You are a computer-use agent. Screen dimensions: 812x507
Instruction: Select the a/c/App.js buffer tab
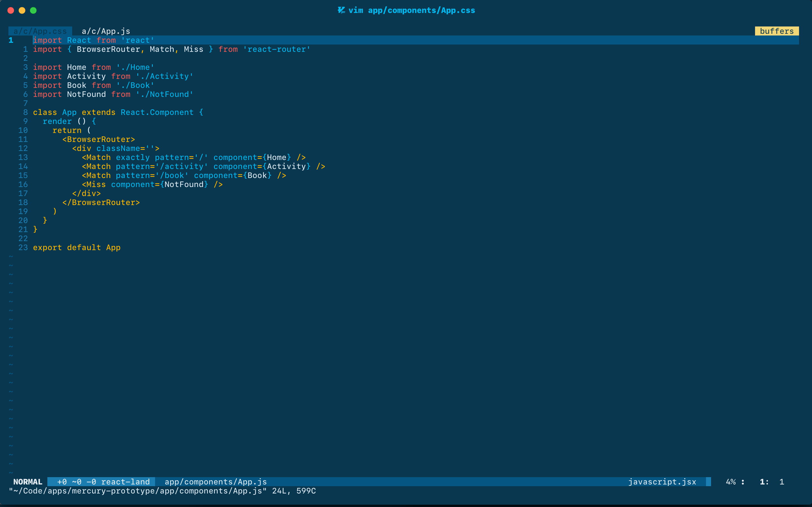tap(106, 31)
